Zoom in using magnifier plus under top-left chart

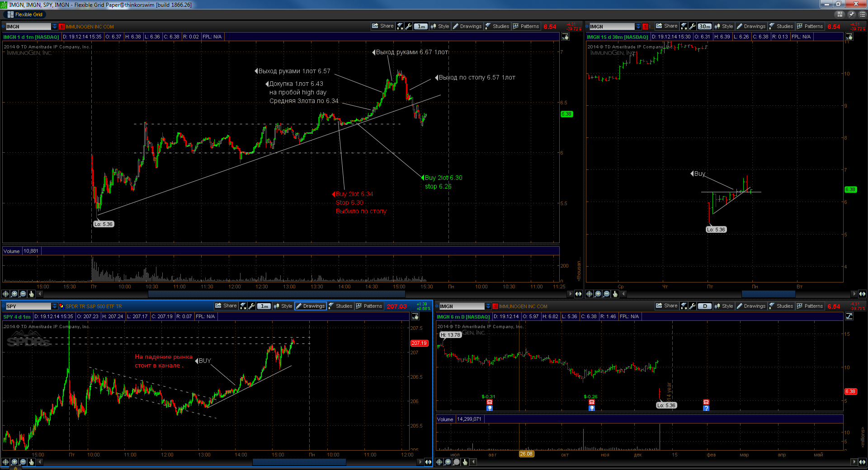(14, 294)
